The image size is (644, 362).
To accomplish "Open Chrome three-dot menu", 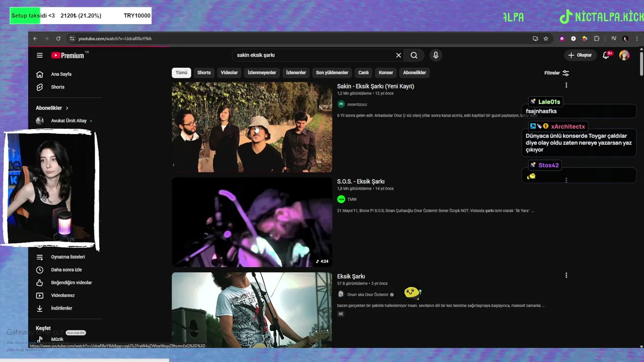I will [x=636, y=39].
